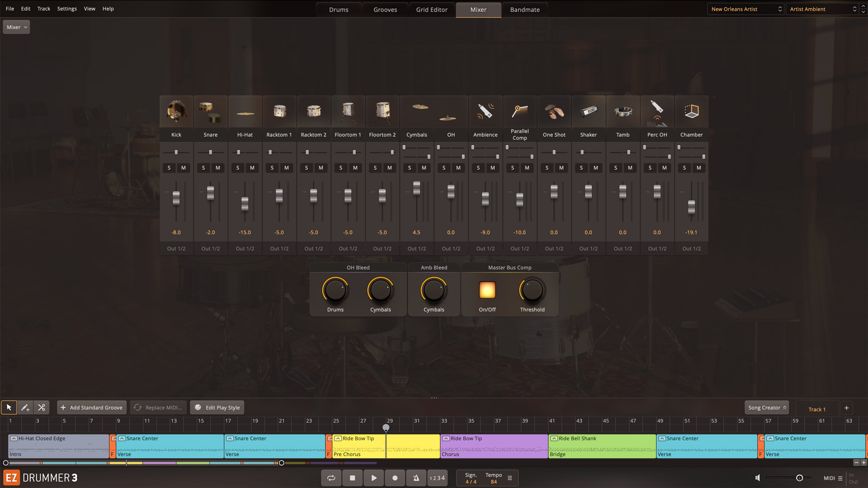The height and width of the screenshot is (488, 868).
Task: Click the master volume slider handle
Action: click(x=799, y=478)
